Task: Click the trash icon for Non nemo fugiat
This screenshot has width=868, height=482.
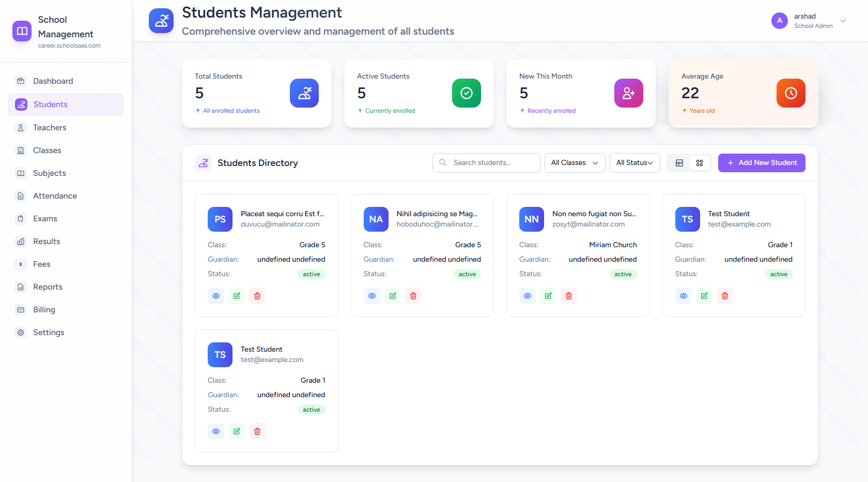Action: 569,296
